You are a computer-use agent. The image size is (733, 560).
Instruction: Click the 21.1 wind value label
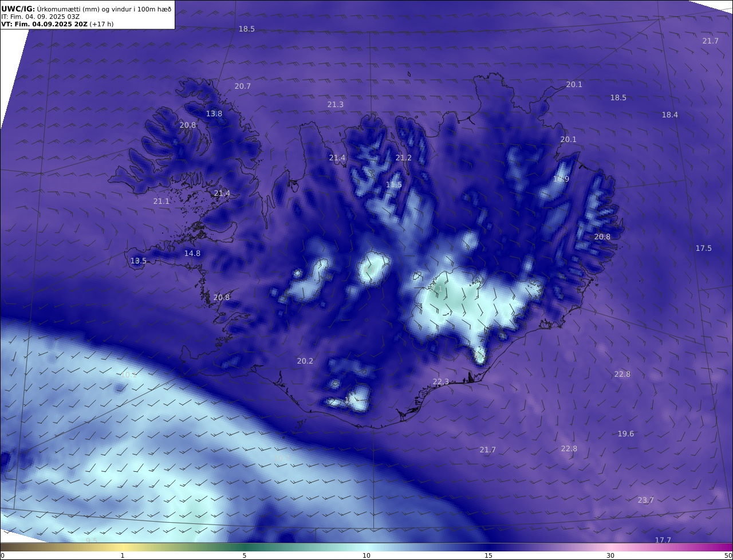(161, 201)
